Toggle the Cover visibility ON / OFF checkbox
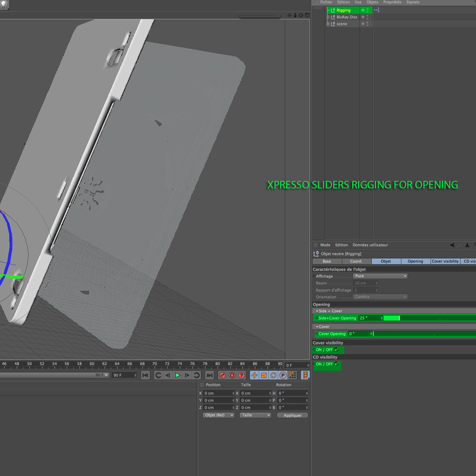This screenshot has height=476, width=476. click(336, 350)
